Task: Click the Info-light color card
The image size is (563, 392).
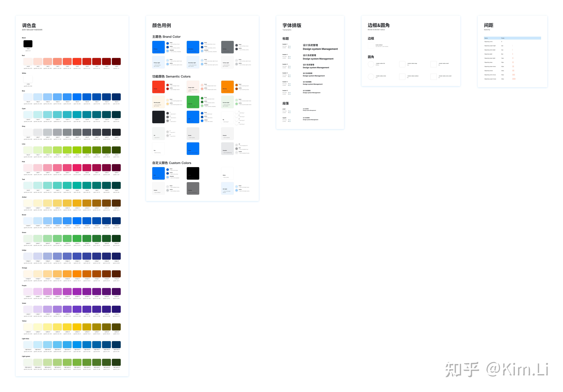Action: [227, 188]
